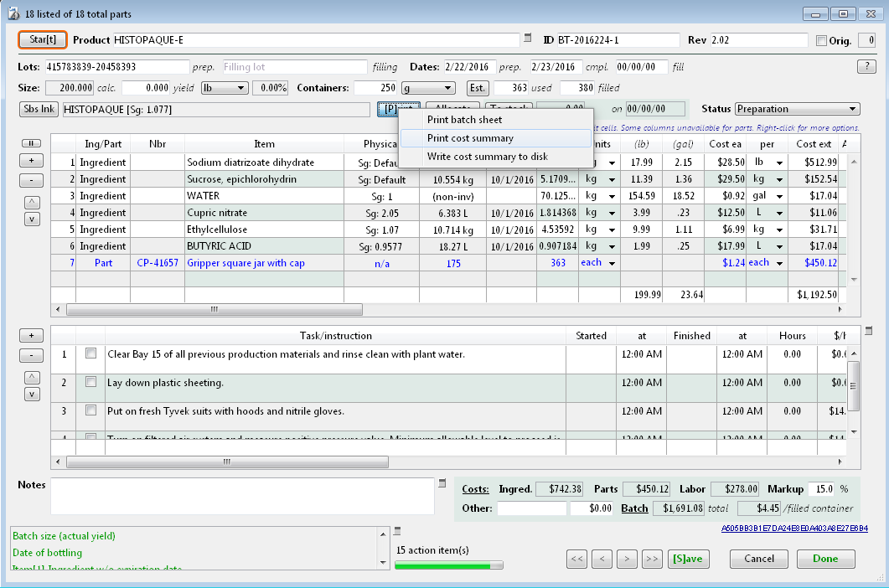Click the Star[t] button
Viewport: 889px width, 588px height.
pos(43,39)
